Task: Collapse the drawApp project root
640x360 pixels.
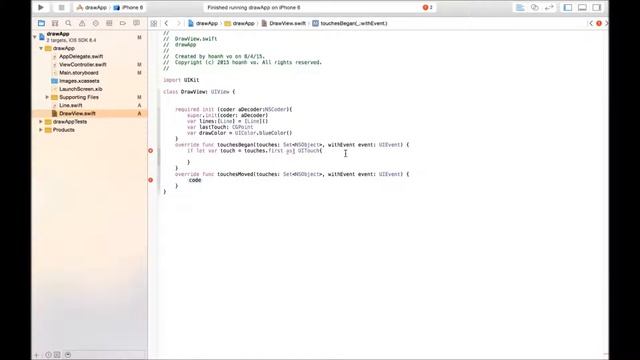Action: 35,37
